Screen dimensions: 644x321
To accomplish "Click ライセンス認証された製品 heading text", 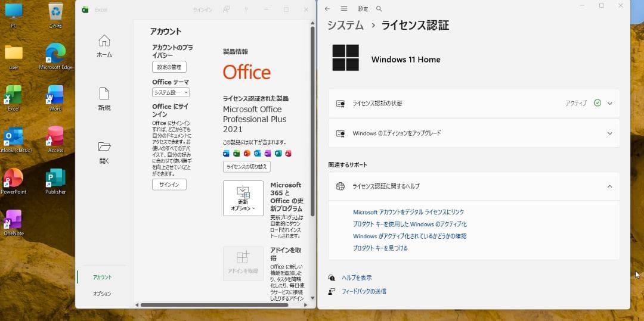I will (255, 98).
